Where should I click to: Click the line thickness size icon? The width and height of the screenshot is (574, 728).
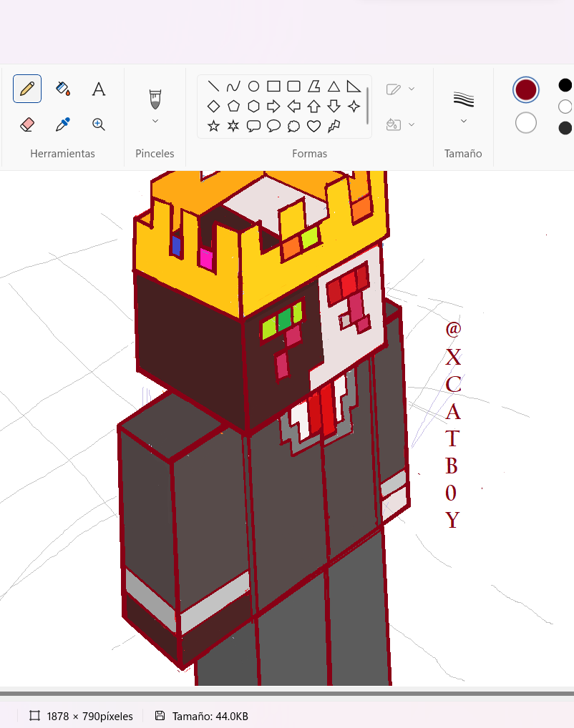coord(463,99)
